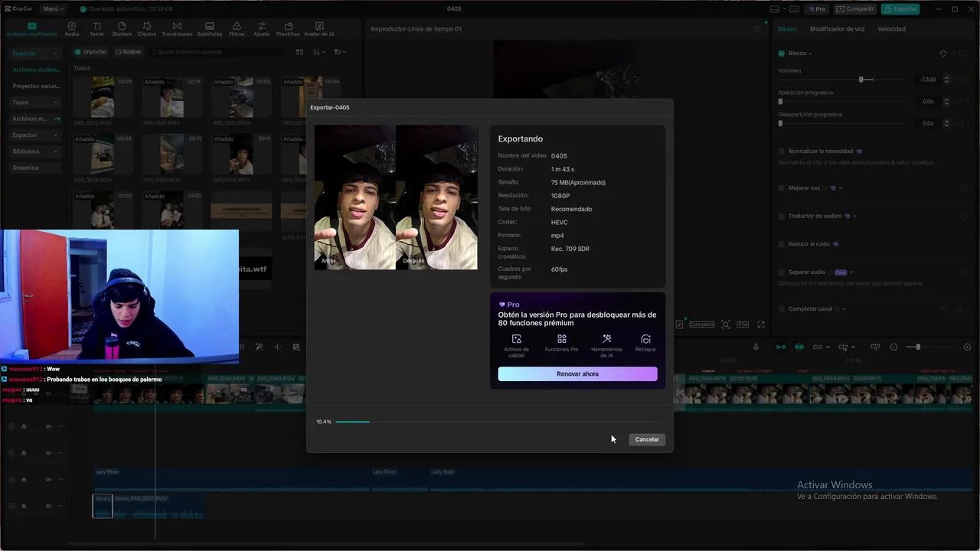Open the Menú dropdown
This screenshot has width=980, height=551.
pyautogui.click(x=53, y=9)
